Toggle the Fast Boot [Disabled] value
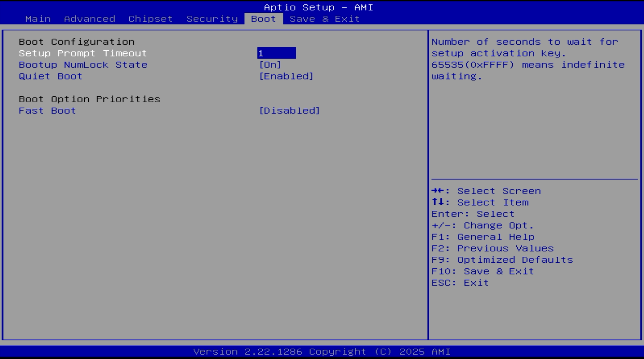This screenshot has height=359, width=644. coord(289,111)
